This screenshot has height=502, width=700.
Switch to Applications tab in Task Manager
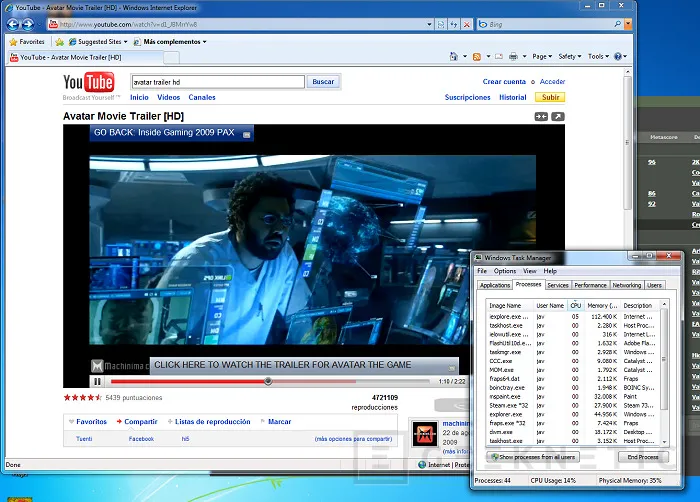pyautogui.click(x=495, y=285)
